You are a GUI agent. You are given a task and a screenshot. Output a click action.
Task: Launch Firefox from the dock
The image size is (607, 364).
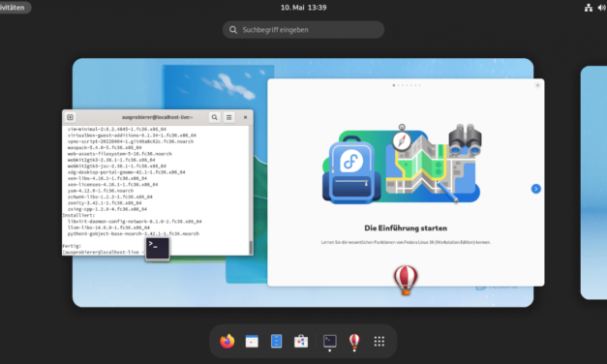click(x=228, y=341)
